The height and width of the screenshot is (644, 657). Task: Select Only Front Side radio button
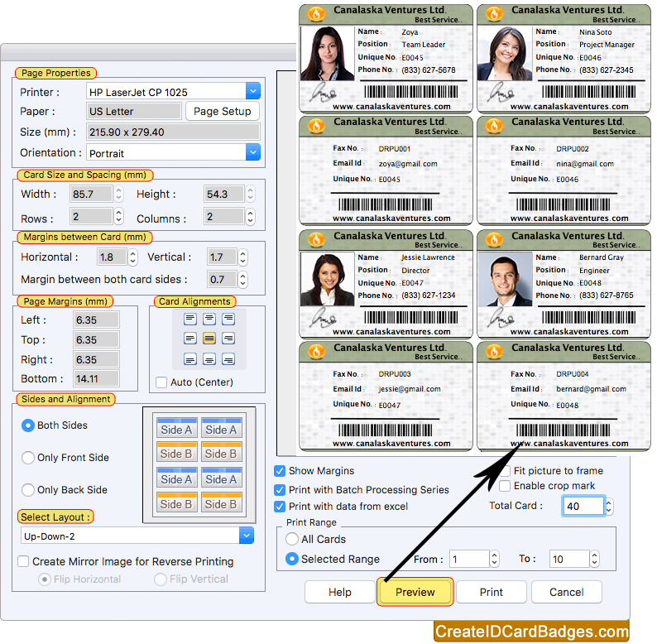tap(28, 458)
